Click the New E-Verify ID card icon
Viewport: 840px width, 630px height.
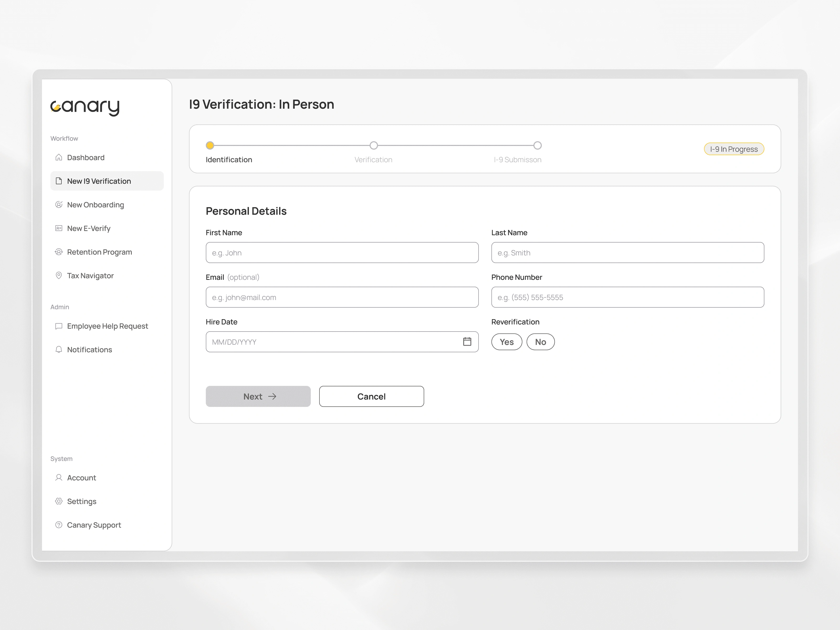[x=59, y=228]
